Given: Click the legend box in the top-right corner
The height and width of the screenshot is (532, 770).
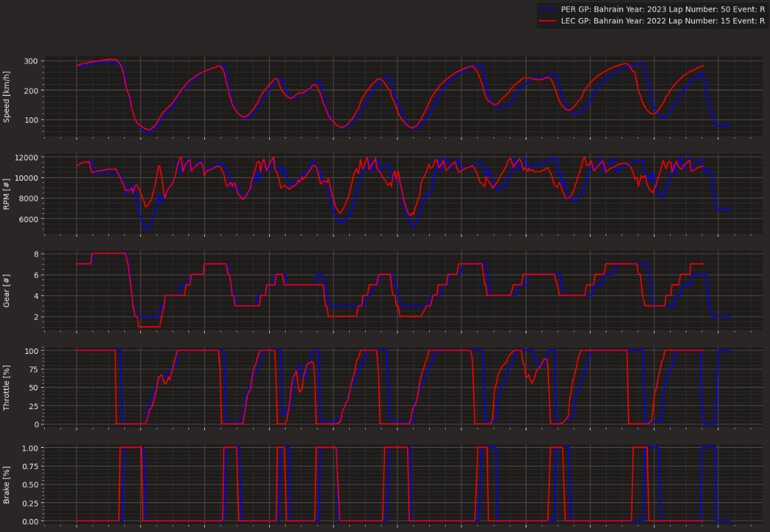Looking at the screenshot, I should 652,14.
